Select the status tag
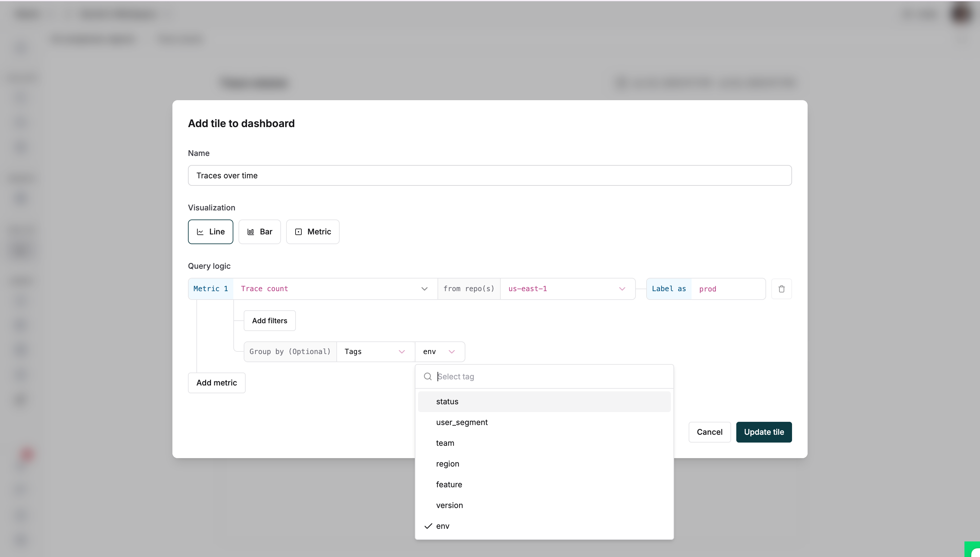 tap(447, 401)
